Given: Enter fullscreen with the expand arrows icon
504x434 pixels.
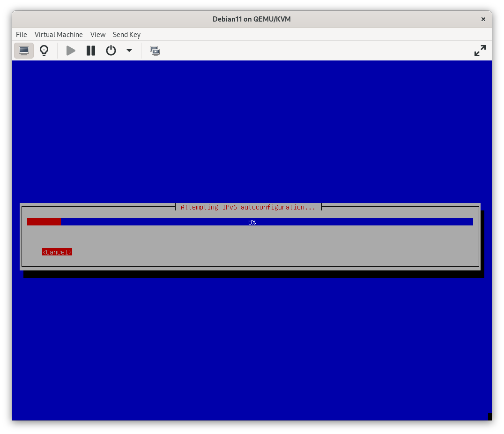Looking at the screenshot, I should point(480,50).
